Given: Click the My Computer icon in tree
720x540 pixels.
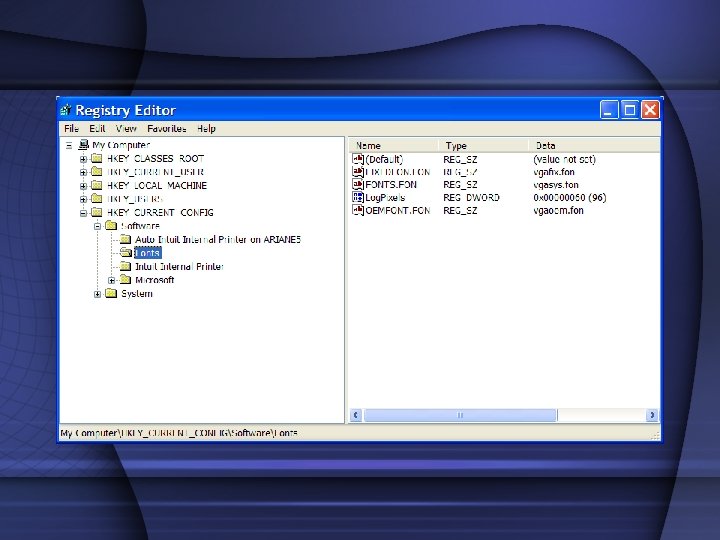Looking at the screenshot, I should coord(83,145).
